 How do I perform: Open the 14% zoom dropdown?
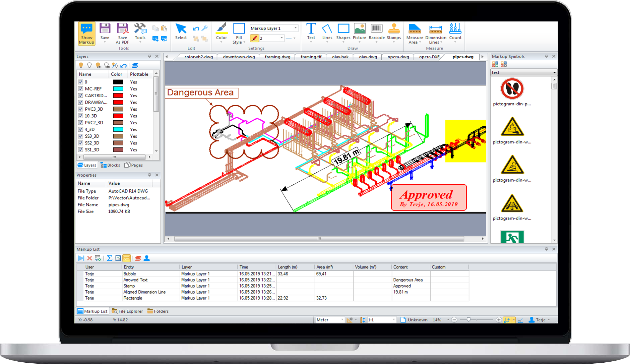[x=448, y=320]
